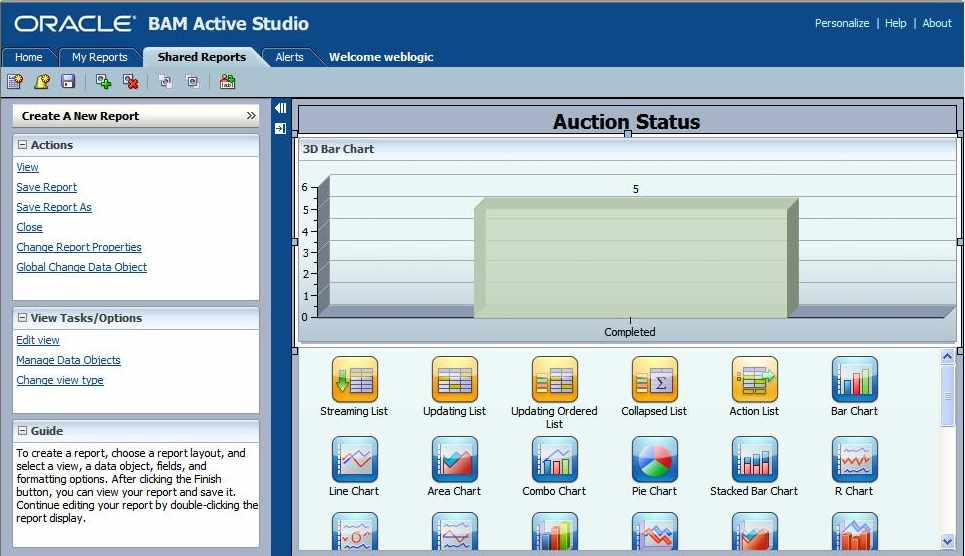The width and height of the screenshot is (965, 556).
Task: Click the Close action link
Action: click(30, 227)
